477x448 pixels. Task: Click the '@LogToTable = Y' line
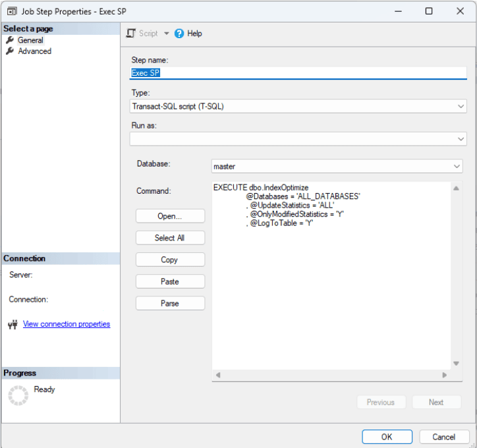[279, 223]
